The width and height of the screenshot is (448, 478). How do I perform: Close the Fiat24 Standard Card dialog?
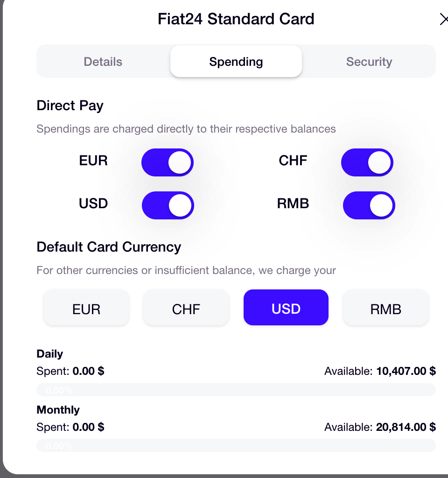(444, 19)
